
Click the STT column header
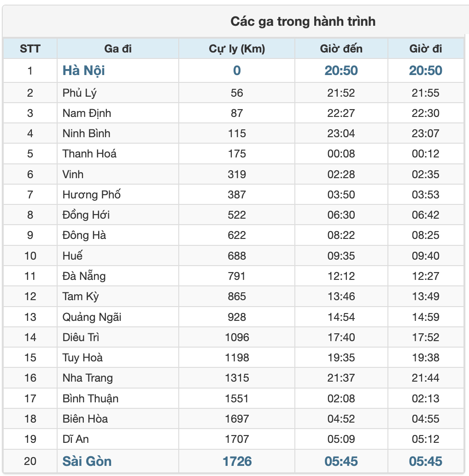pyautogui.click(x=30, y=49)
